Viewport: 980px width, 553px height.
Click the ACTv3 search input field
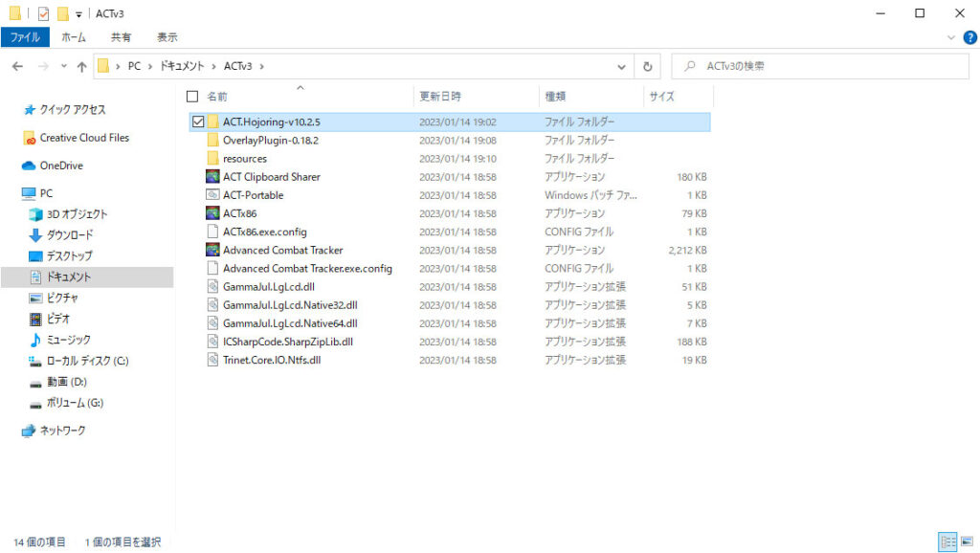(823, 67)
